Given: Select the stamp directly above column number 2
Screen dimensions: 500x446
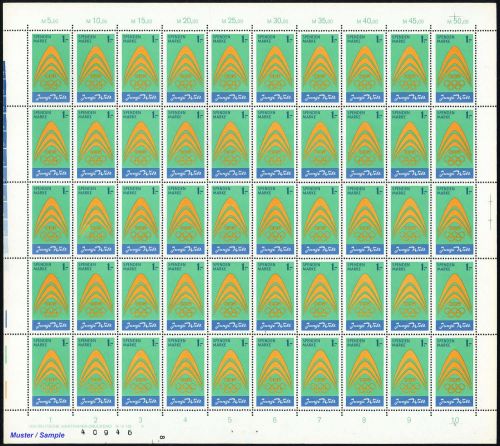Looking at the screenshot, I should click(x=96, y=372).
